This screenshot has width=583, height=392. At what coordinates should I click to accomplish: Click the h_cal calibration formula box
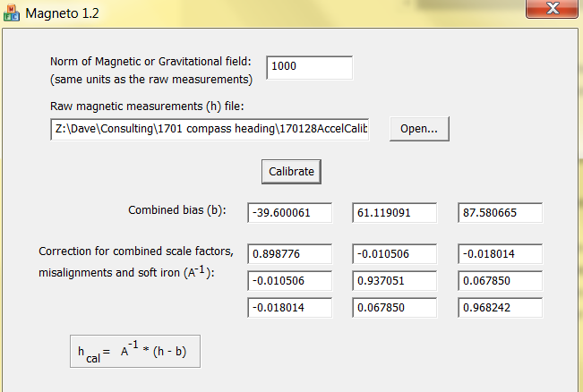(x=134, y=351)
